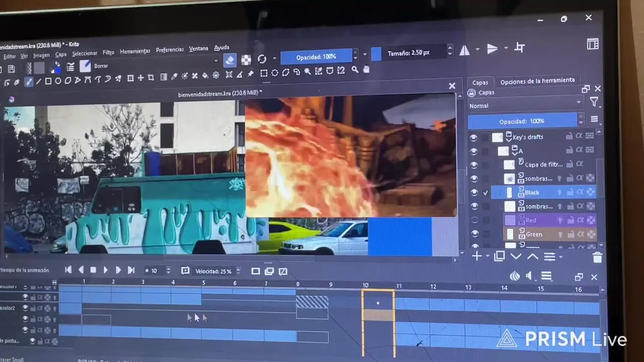The width and height of the screenshot is (644, 362).
Task: Add a new layer with plus button
Action: pyautogui.click(x=476, y=256)
